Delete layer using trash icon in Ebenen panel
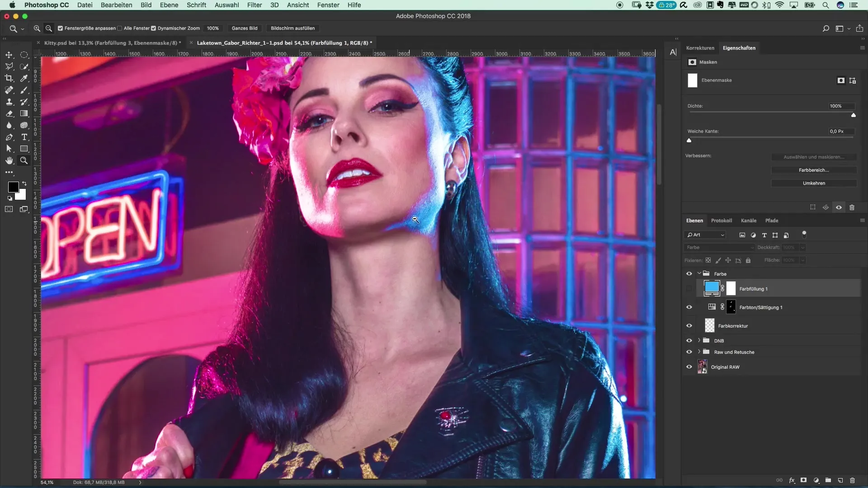The height and width of the screenshot is (488, 868). (852, 480)
